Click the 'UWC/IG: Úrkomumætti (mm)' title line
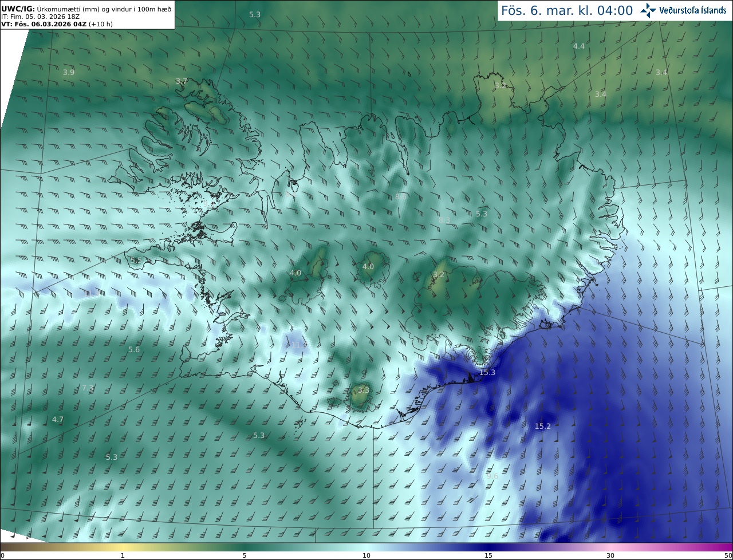Image resolution: width=733 pixels, height=560 pixels. [86, 9]
